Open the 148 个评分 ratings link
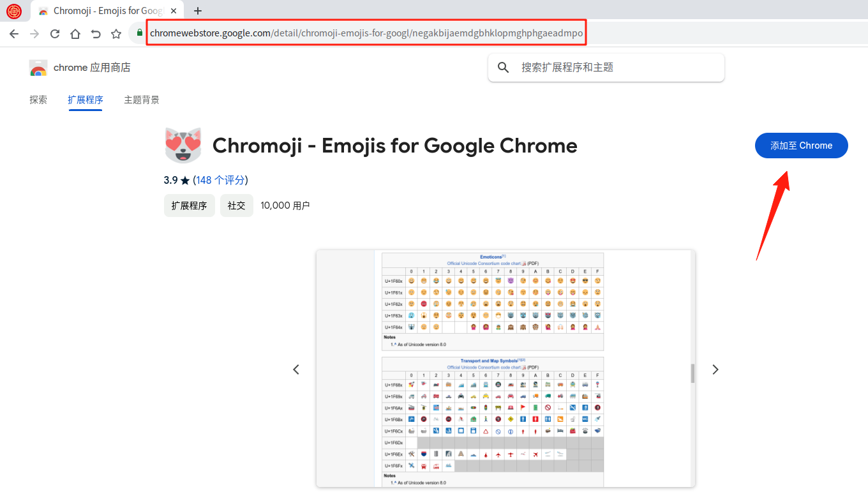 220,180
